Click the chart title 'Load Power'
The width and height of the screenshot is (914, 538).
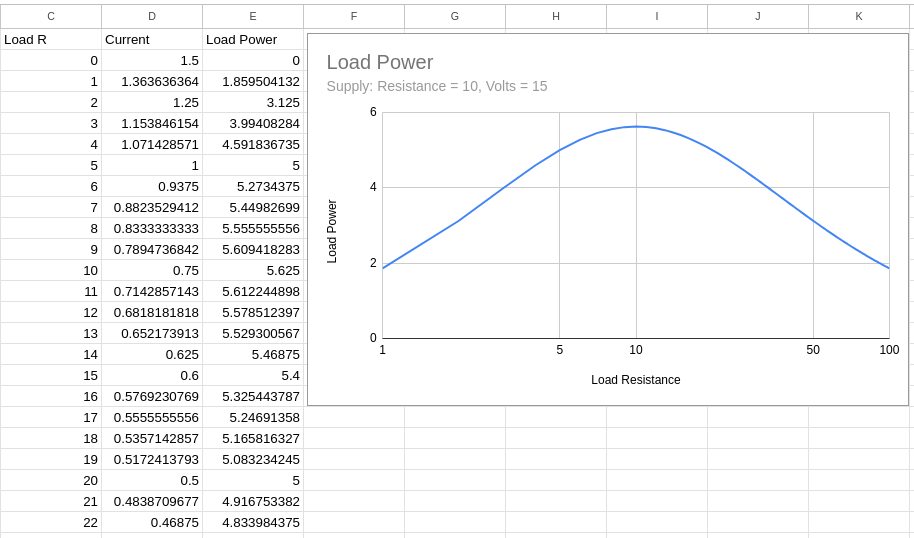point(380,62)
